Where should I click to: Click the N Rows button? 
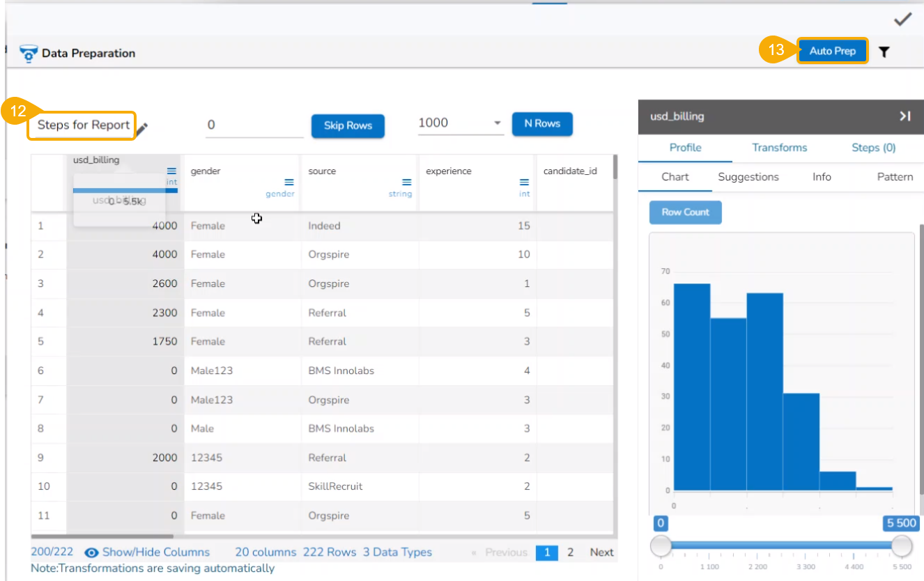click(542, 123)
